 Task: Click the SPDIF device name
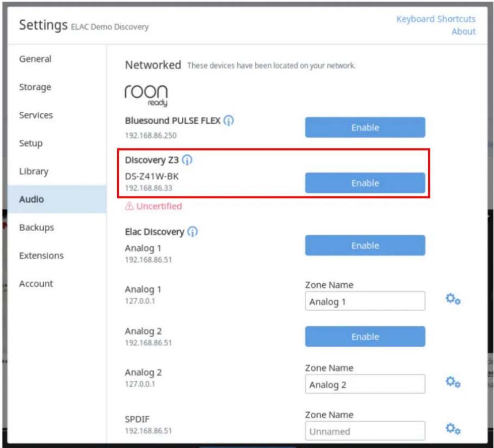137,419
